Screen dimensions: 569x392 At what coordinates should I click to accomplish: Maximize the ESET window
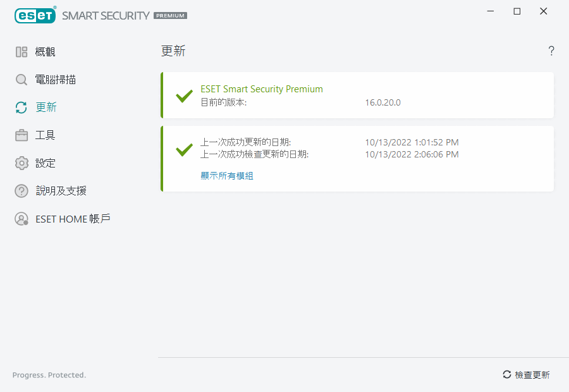(x=517, y=11)
